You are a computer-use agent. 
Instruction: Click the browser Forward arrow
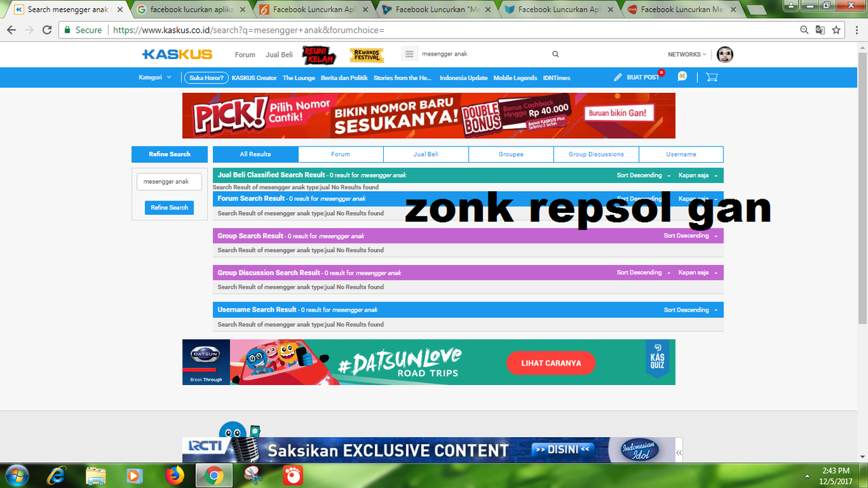tap(29, 30)
